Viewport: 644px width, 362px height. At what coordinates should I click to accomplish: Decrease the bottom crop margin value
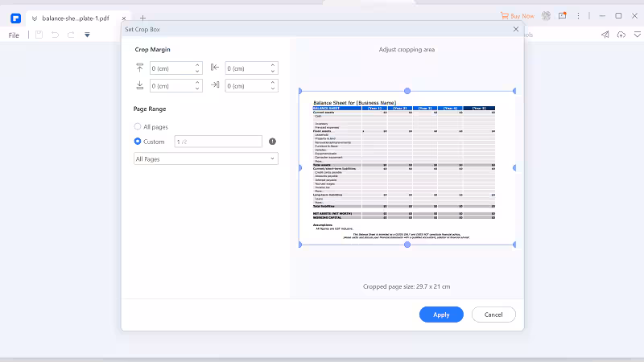click(x=197, y=88)
